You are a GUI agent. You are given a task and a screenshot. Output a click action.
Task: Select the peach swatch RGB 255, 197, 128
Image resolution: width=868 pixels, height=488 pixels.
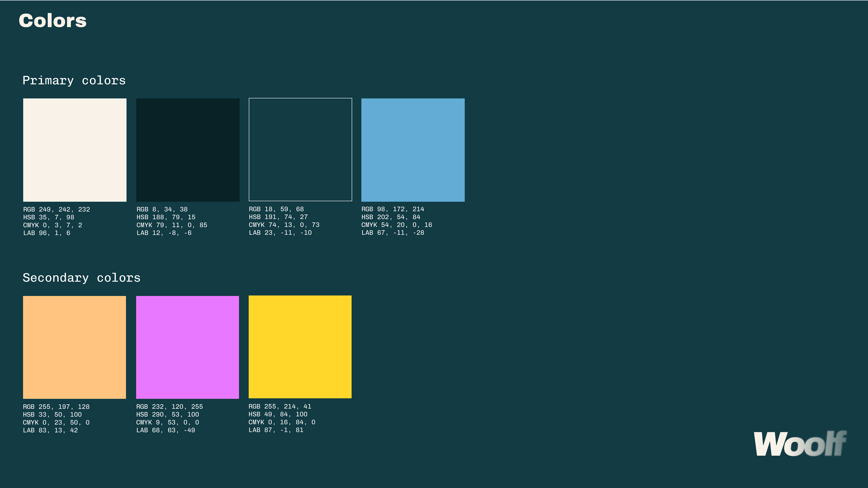coord(74,347)
